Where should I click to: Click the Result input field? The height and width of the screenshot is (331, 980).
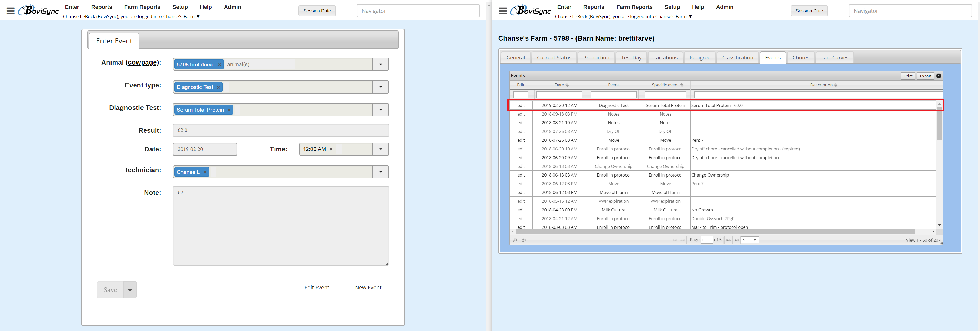pos(280,130)
